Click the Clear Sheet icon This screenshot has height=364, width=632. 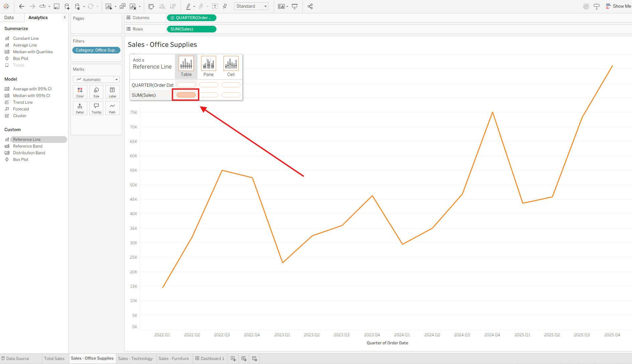pyautogui.click(x=133, y=6)
